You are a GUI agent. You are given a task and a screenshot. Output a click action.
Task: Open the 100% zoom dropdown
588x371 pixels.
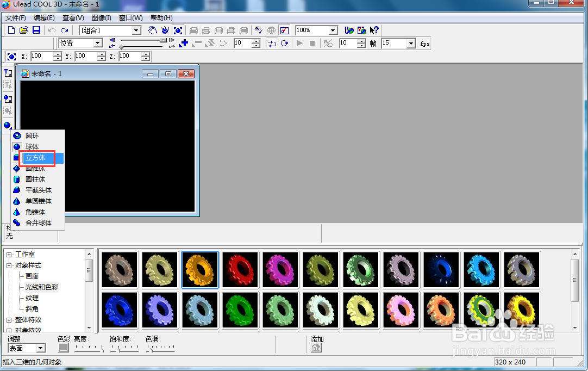tap(333, 30)
